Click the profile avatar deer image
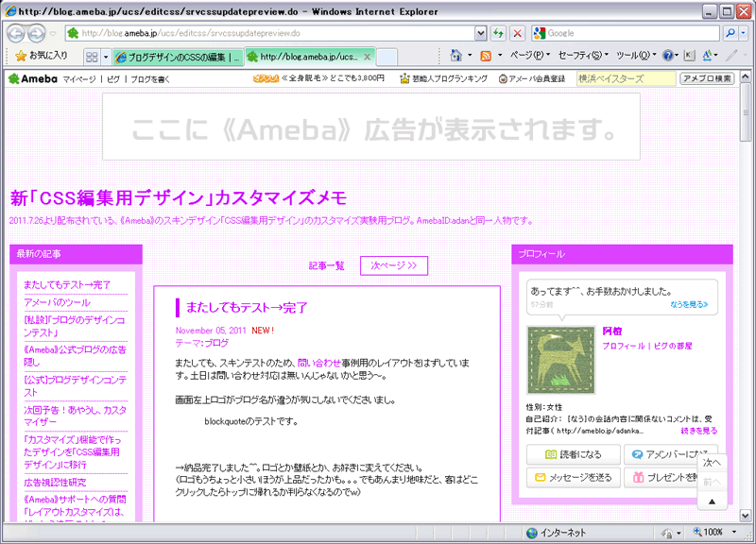This screenshot has height=544, width=756. point(560,360)
